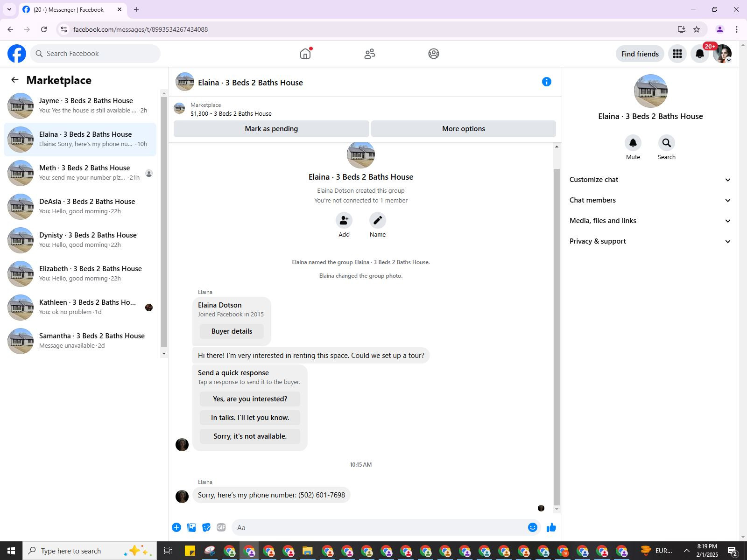The width and height of the screenshot is (747, 560).
Task: Open the Friends icon in top navigation
Action: point(370,54)
